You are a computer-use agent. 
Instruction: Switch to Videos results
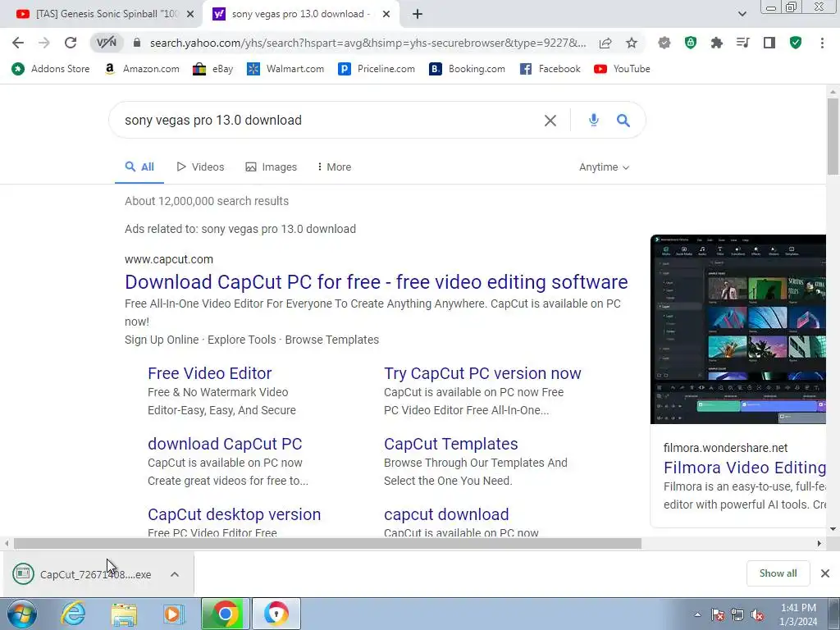200,167
